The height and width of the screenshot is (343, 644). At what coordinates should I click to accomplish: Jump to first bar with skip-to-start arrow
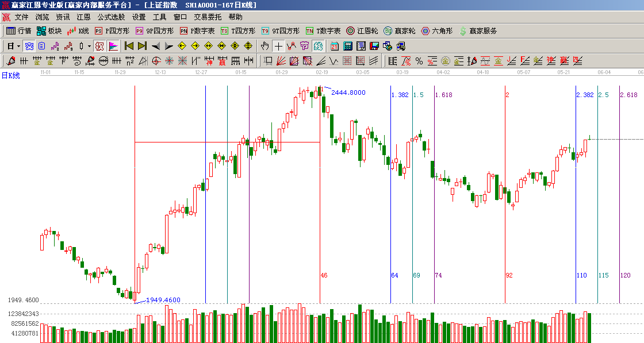pos(129,46)
